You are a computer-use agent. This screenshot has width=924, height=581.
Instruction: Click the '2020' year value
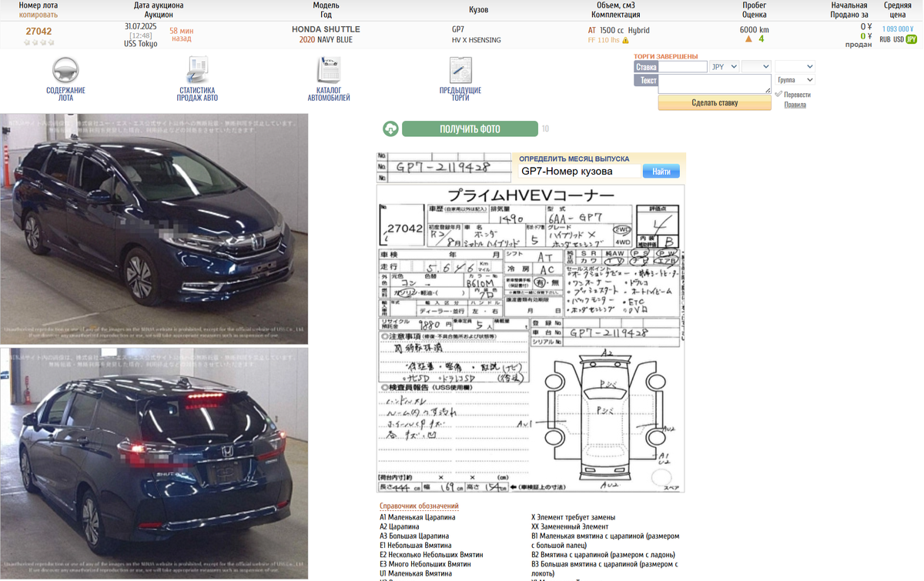307,39
